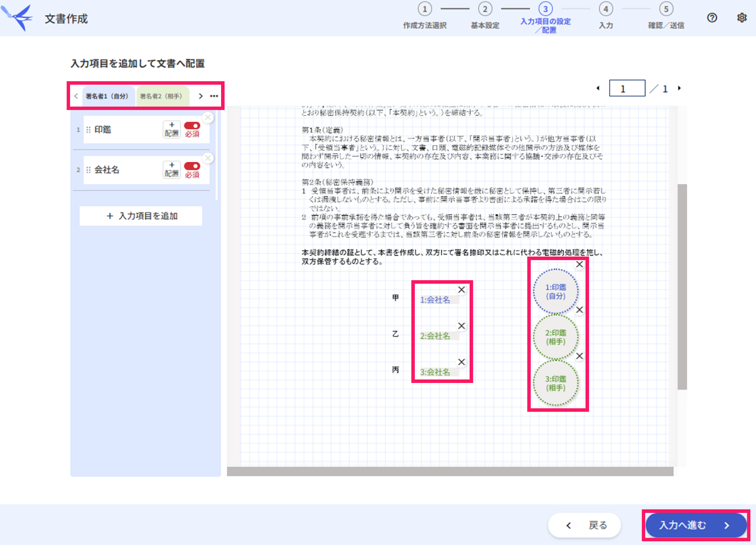Delete the 1:会社名 placed field
The width and height of the screenshot is (756, 545).
click(x=462, y=290)
